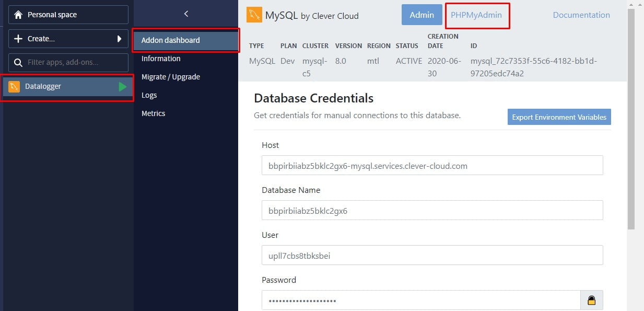View the Metrics page
The width and height of the screenshot is (644, 311).
click(154, 113)
